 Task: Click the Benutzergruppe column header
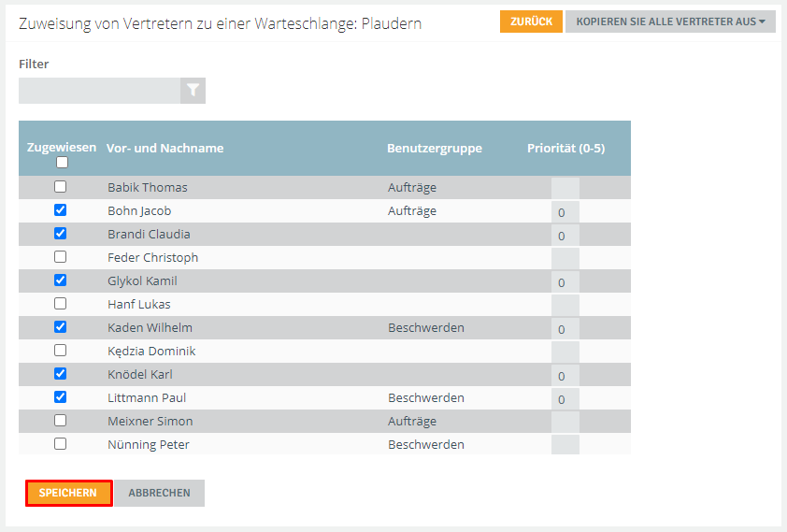pyautogui.click(x=434, y=148)
